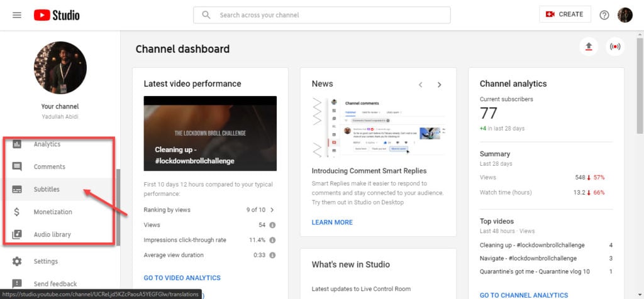Click GO TO VIDEO ANALYTICS link
The height and width of the screenshot is (299, 644).
(x=182, y=278)
